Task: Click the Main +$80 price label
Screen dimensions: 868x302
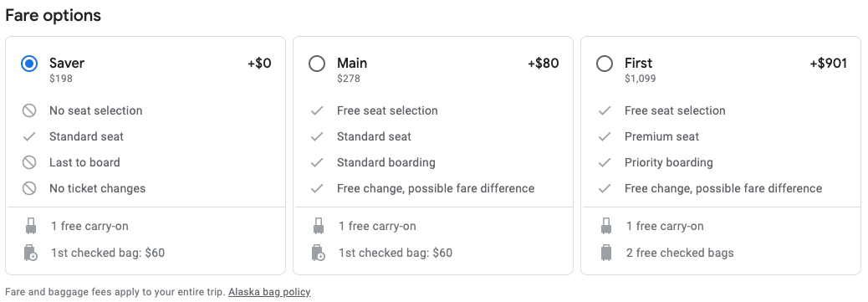Action: 543,64
